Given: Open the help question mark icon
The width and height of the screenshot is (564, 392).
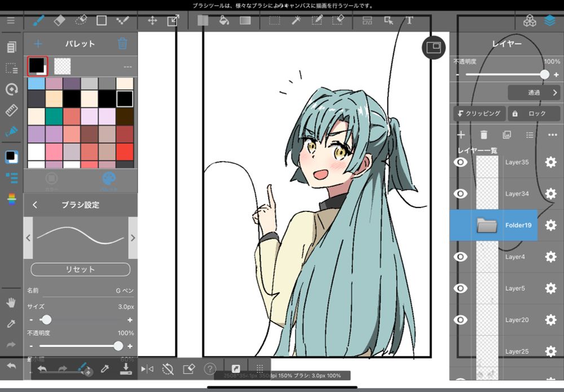Looking at the screenshot, I should pyautogui.click(x=210, y=369).
